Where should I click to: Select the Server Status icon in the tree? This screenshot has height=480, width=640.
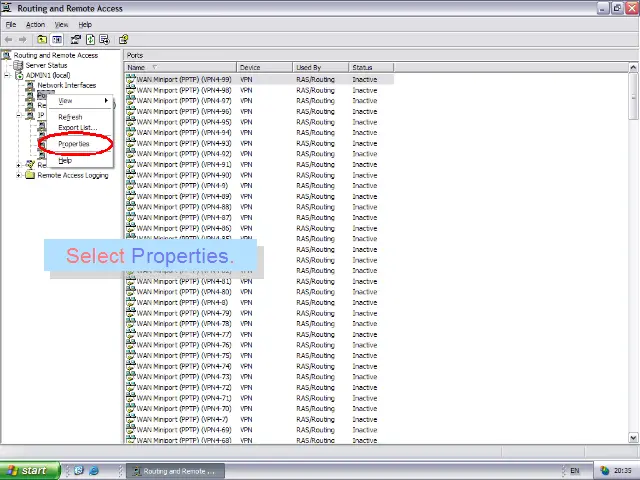(x=18, y=65)
